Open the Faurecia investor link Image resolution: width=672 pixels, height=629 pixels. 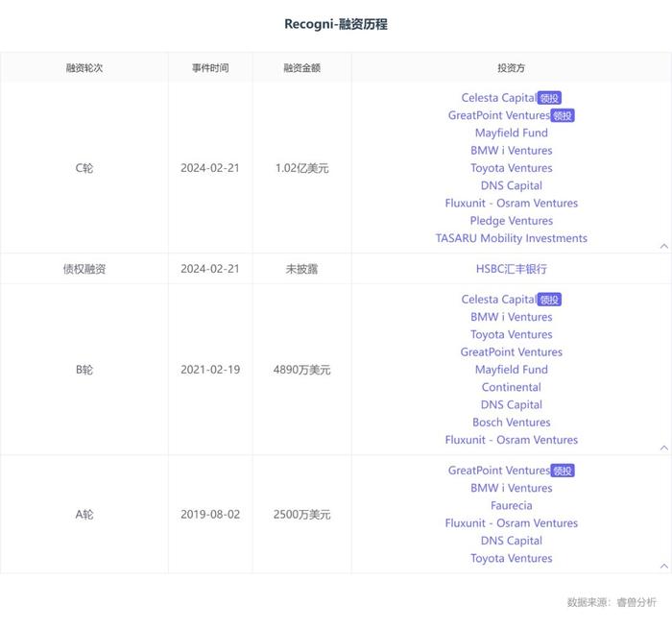click(511, 505)
